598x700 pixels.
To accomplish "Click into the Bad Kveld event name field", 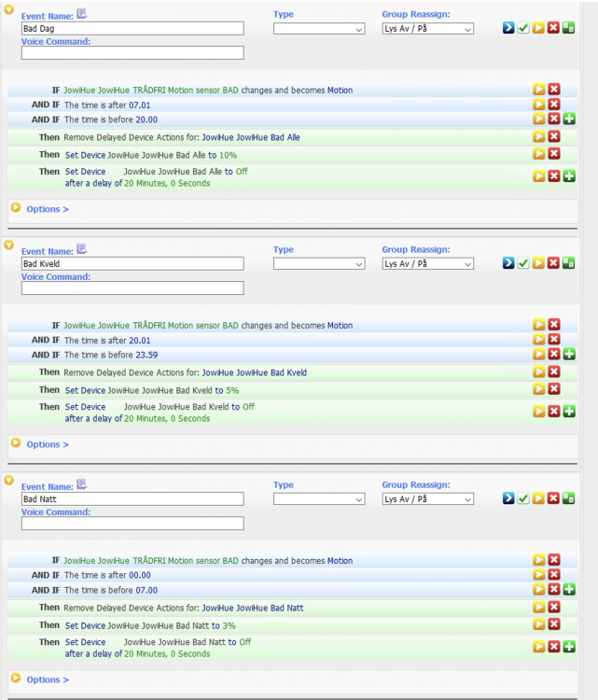I will click(x=132, y=264).
